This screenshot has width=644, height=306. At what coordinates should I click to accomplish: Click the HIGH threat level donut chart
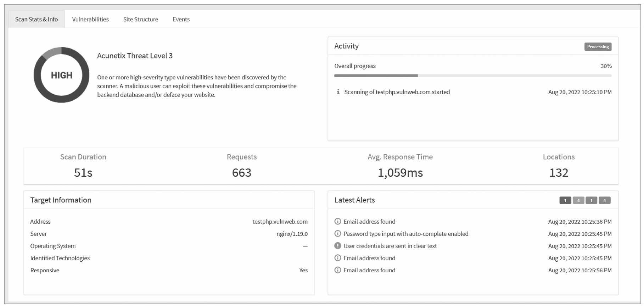coord(61,75)
